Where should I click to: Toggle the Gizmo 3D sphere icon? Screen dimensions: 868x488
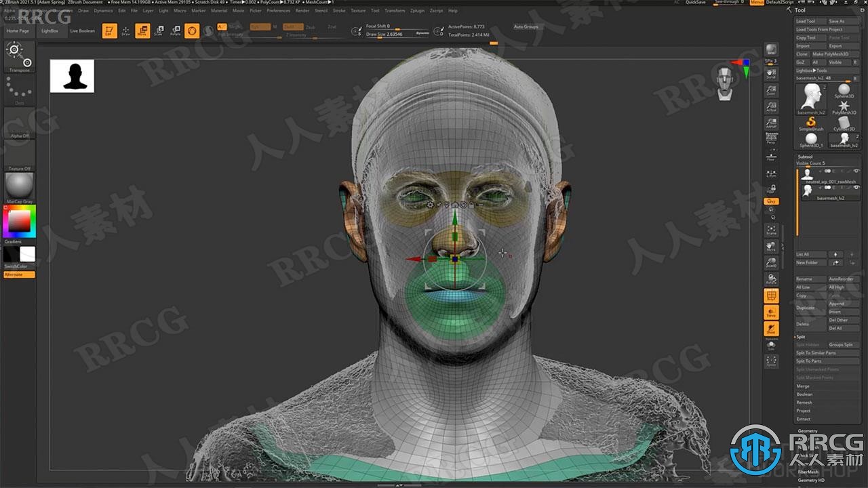[192, 30]
